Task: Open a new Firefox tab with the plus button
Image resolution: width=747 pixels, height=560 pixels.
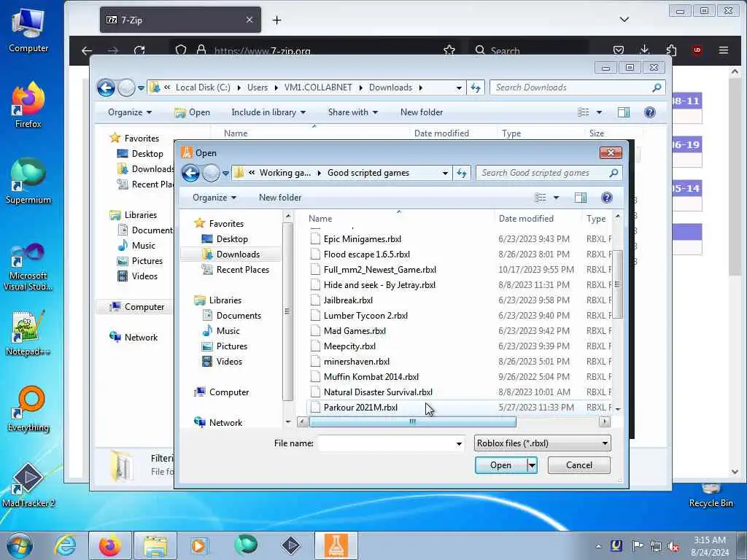Action: pyautogui.click(x=276, y=20)
